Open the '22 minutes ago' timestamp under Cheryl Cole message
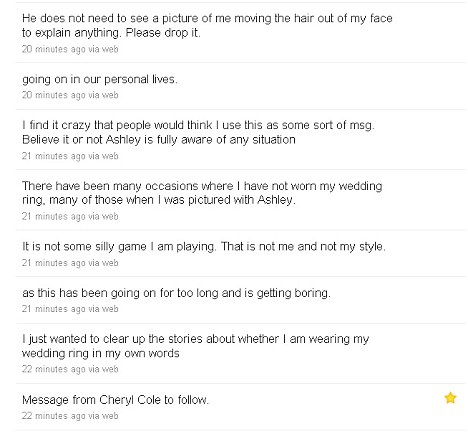This screenshot has height=434, width=468. click(x=54, y=416)
